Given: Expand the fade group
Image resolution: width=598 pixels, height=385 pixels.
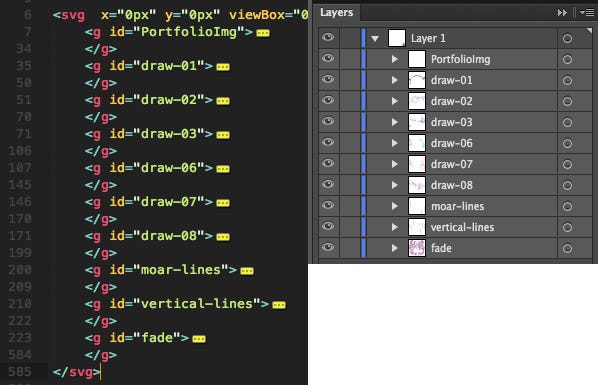Looking at the screenshot, I should click(x=395, y=248).
